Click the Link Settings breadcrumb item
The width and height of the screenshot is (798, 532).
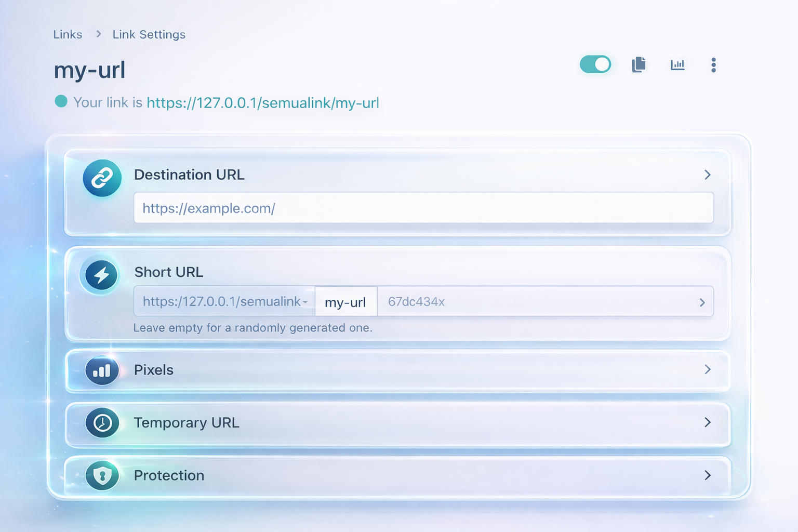149,34
